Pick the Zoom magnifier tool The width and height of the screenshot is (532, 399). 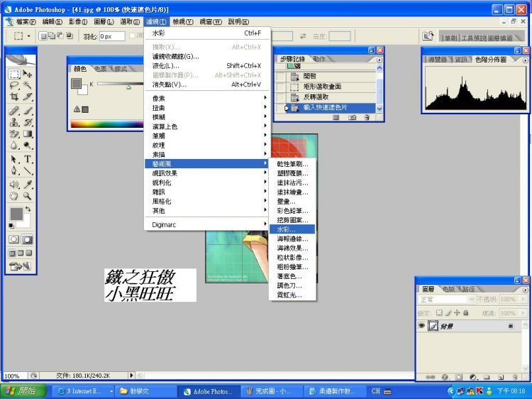tap(28, 195)
